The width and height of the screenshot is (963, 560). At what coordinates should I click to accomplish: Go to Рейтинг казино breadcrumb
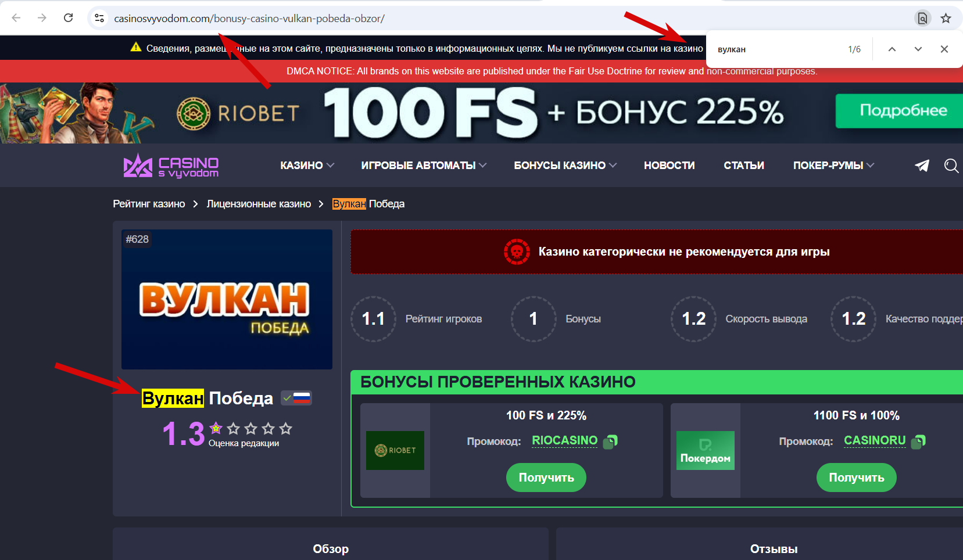point(149,204)
